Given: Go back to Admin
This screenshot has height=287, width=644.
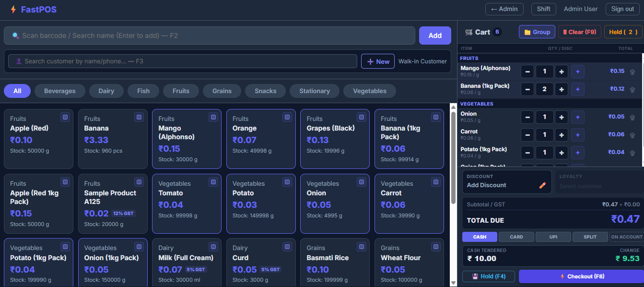Looking at the screenshot, I should click(x=504, y=9).
